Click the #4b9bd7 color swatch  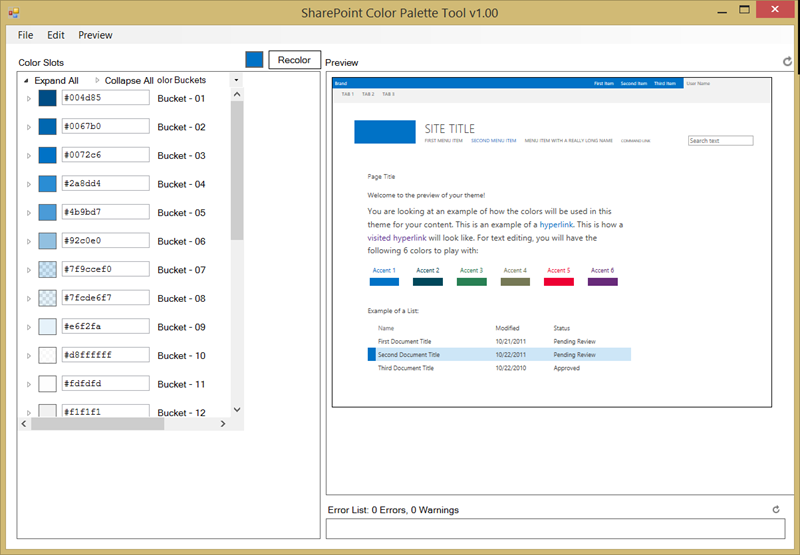click(x=47, y=212)
